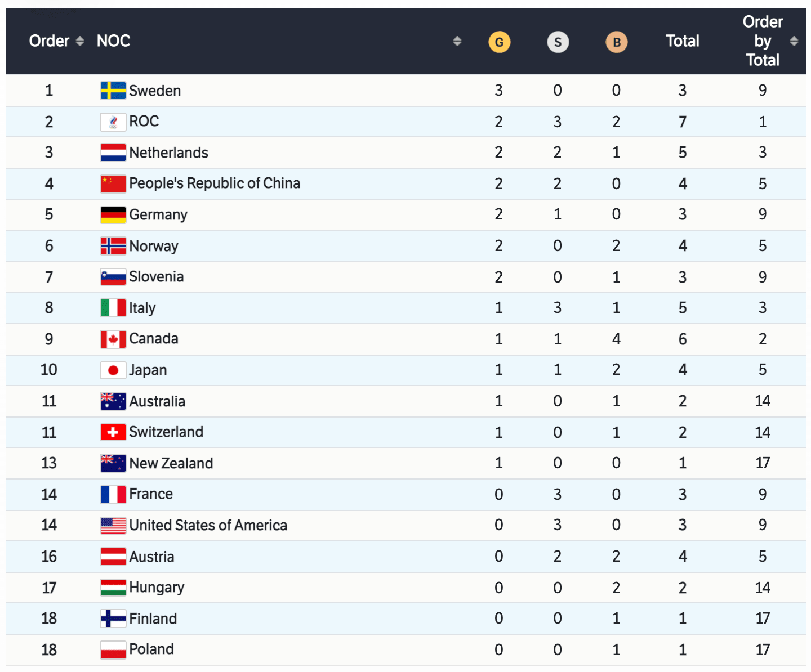Image resolution: width=811 pixels, height=672 pixels.
Task: Sort by Order by Total arrows
Action: pos(794,41)
